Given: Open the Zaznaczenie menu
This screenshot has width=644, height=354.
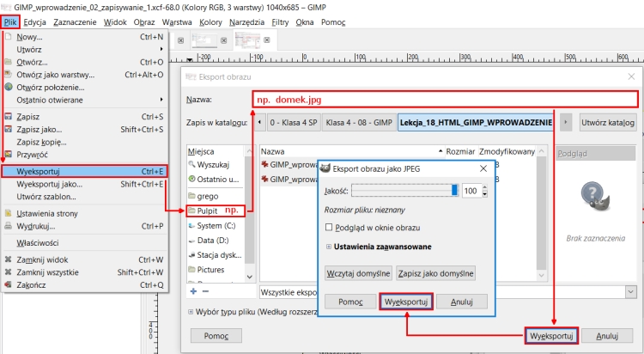Looking at the screenshot, I should click(75, 22).
